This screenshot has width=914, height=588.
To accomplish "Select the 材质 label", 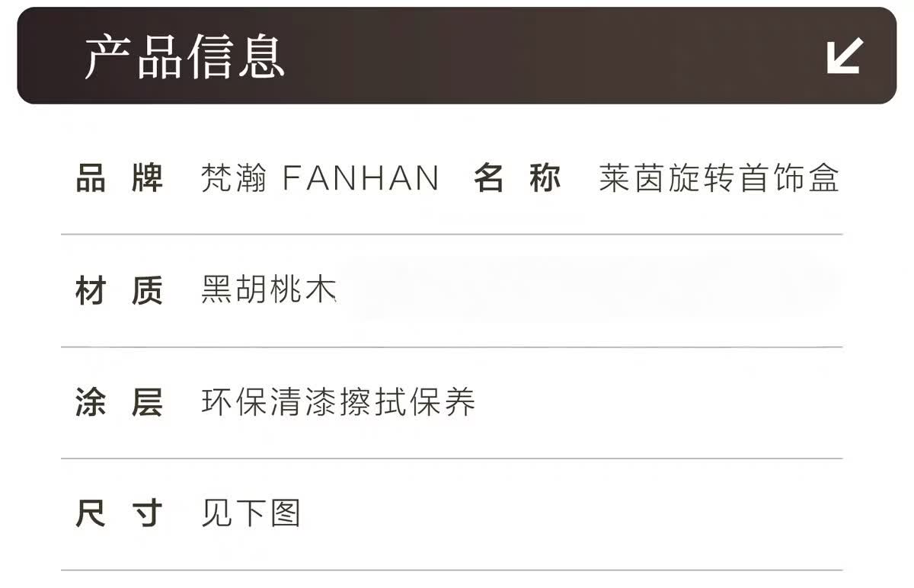I will point(120,291).
